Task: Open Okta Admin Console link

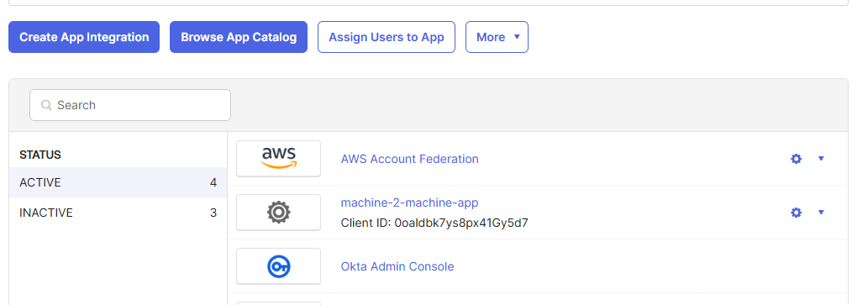Action: (397, 266)
